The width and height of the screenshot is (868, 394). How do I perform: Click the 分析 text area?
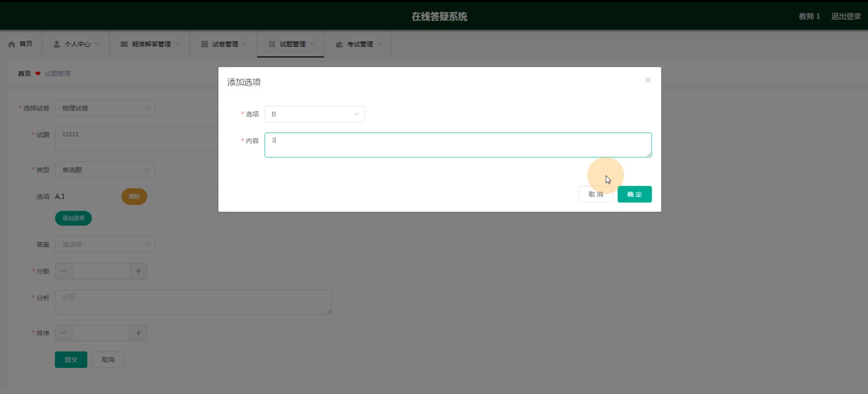[x=193, y=302]
